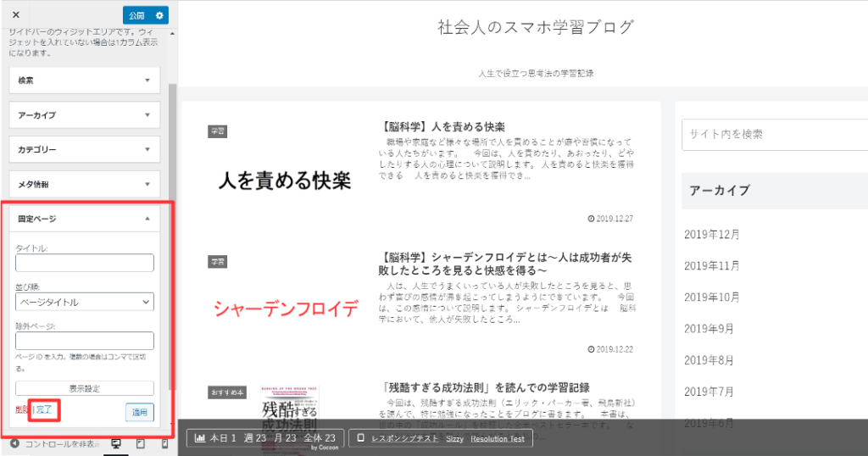Screen dimensions: 868x456
Task: Click the 完了 done link
Action: pyautogui.click(x=43, y=409)
